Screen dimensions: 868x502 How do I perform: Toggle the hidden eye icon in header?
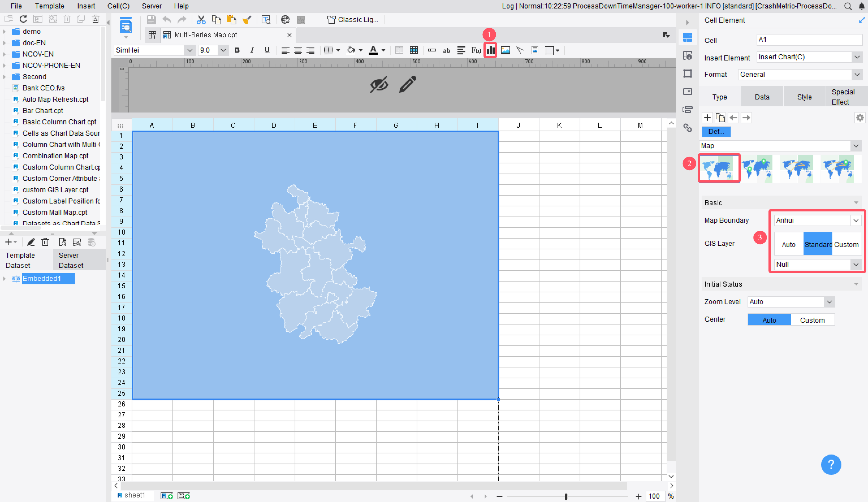click(379, 84)
